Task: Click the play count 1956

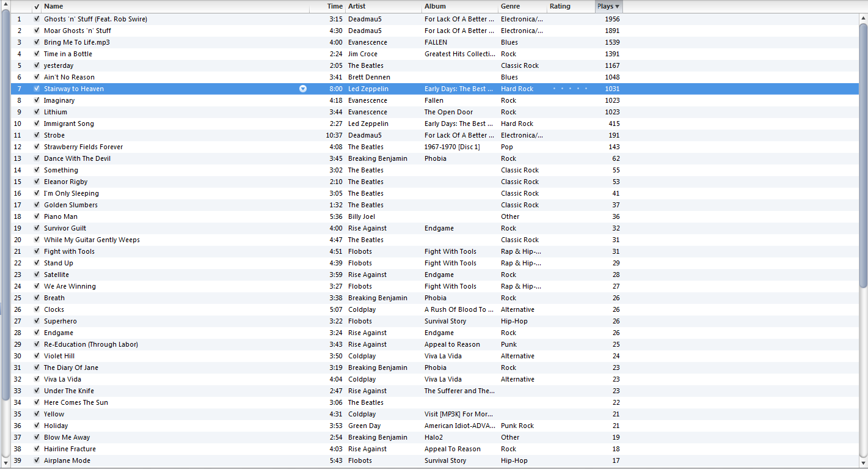Action: [612, 19]
